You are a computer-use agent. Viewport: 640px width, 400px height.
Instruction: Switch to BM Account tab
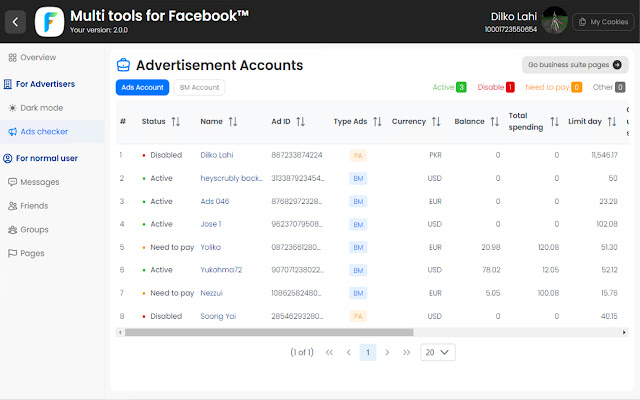click(199, 87)
